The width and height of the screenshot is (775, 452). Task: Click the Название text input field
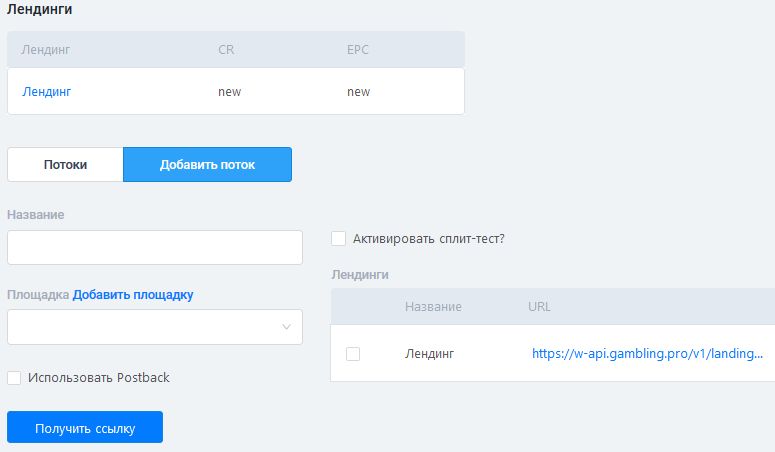155,248
